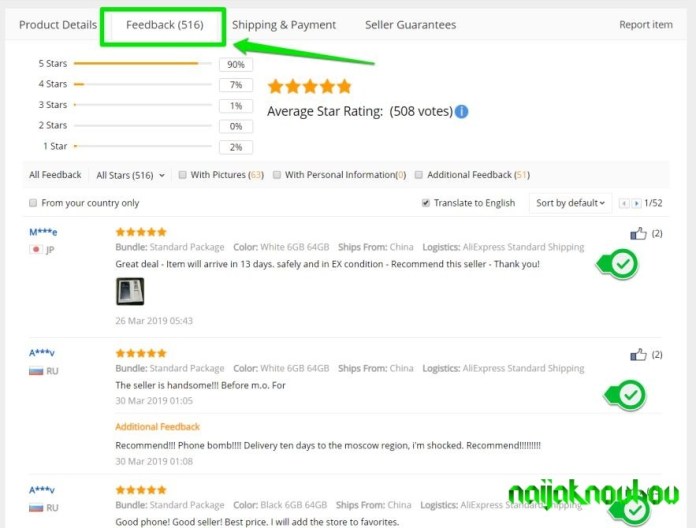Check the Additional Feedback filter box

pos(419,175)
